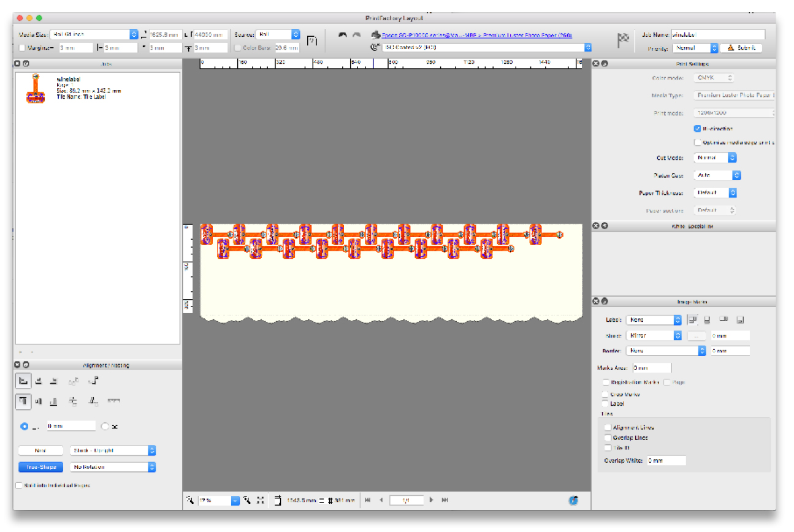Screen dimensions: 794x532
Task: Enable the Margins checkbox
Action: pyautogui.click(x=23, y=48)
